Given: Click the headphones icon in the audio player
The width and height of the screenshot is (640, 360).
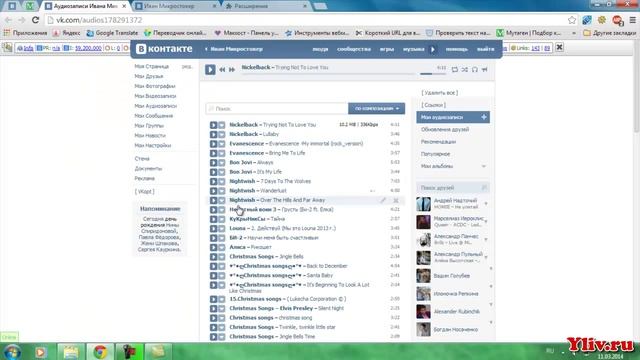Looking at the screenshot, I should (475, 70).
